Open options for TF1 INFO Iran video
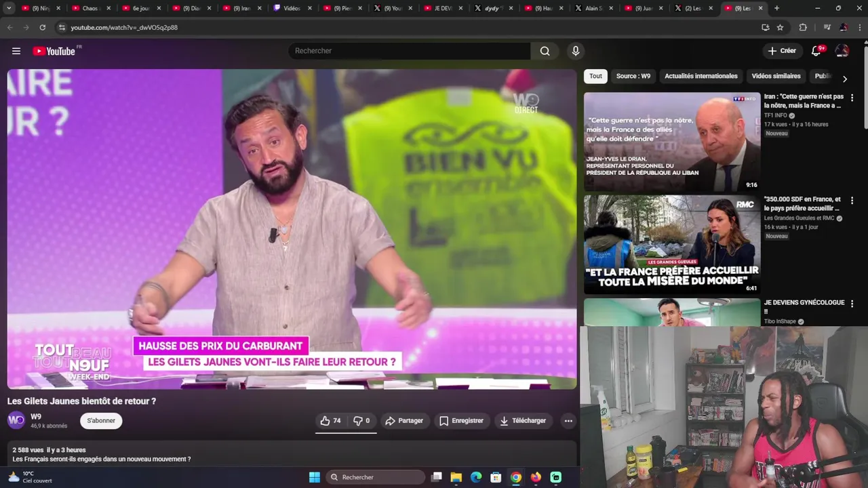Image resolution: width=868 pixels, height=488 pixels. [852, 98]
